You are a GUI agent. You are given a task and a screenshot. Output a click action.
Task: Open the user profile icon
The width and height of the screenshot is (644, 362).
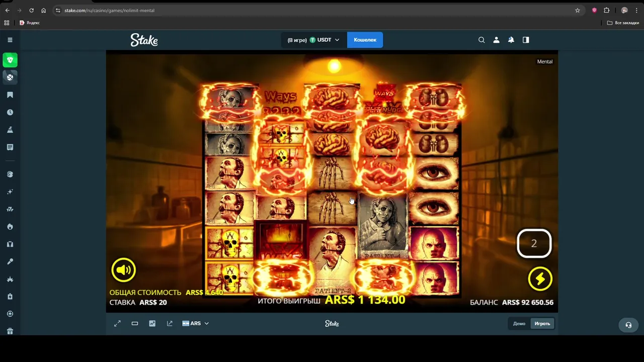[x=496, y=40]
